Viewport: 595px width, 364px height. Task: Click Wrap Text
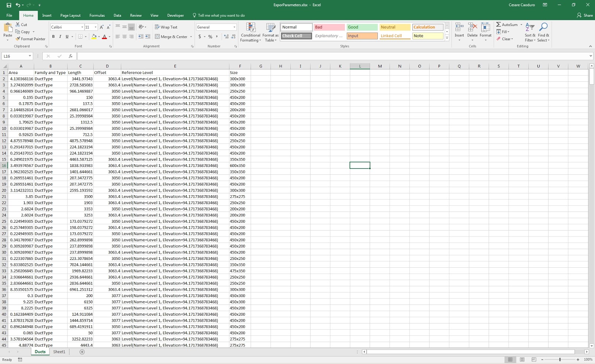click(x=166, y=27)
